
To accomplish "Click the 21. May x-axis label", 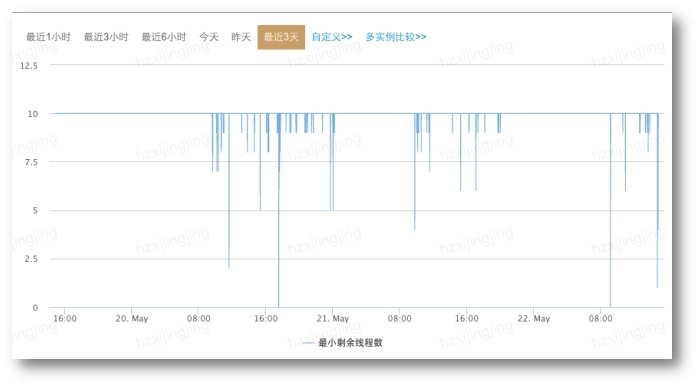I will 333,319.
